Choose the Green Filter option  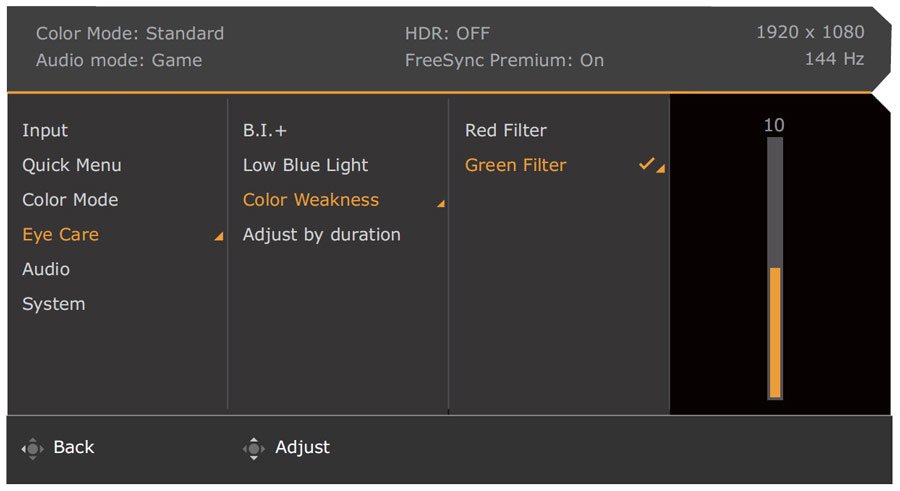coord(515,165)
